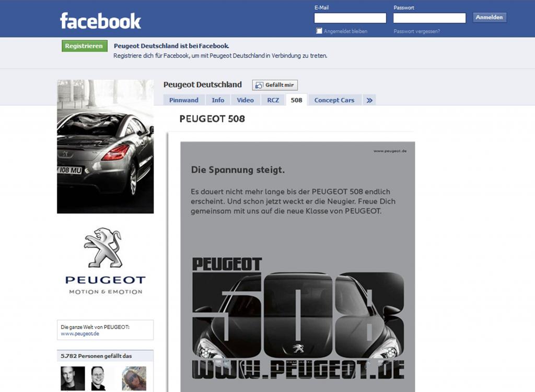Click the Die Spannung steigt. headline
The image size is (535, 392).
pyautogui.click(x=238, y=170)
